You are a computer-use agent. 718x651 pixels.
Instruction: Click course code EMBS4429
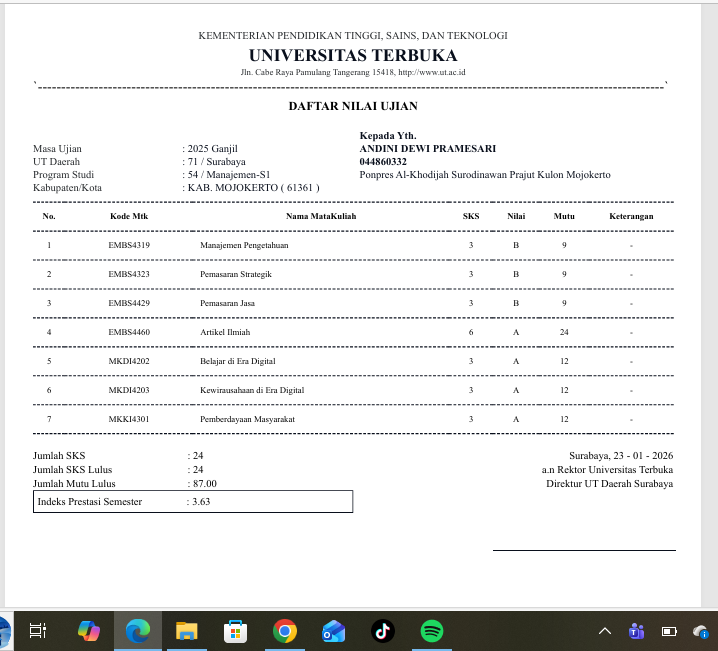pyautogui.click(x=129, y=303)
